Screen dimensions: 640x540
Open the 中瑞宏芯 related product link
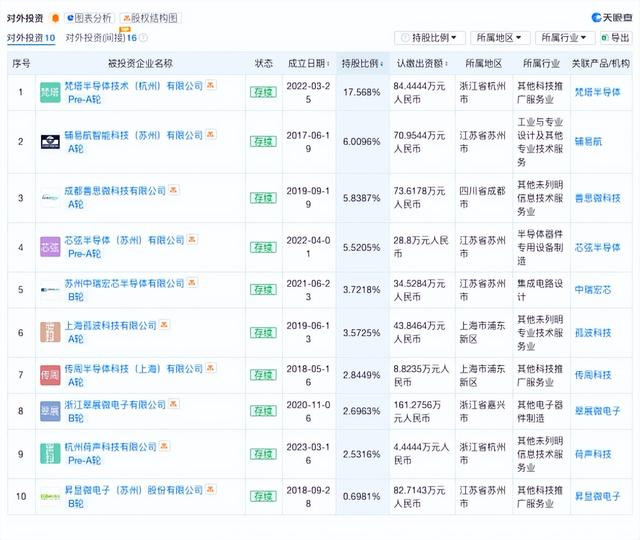(x=593, y=290)
